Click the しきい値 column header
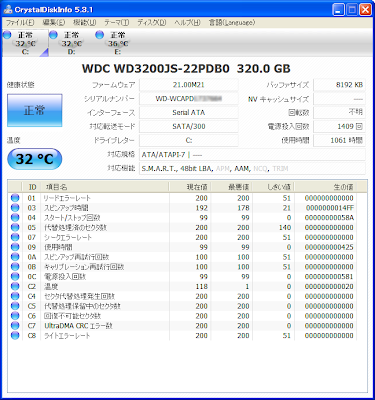Viewport: 375px width, 400px height. (273, 187)
